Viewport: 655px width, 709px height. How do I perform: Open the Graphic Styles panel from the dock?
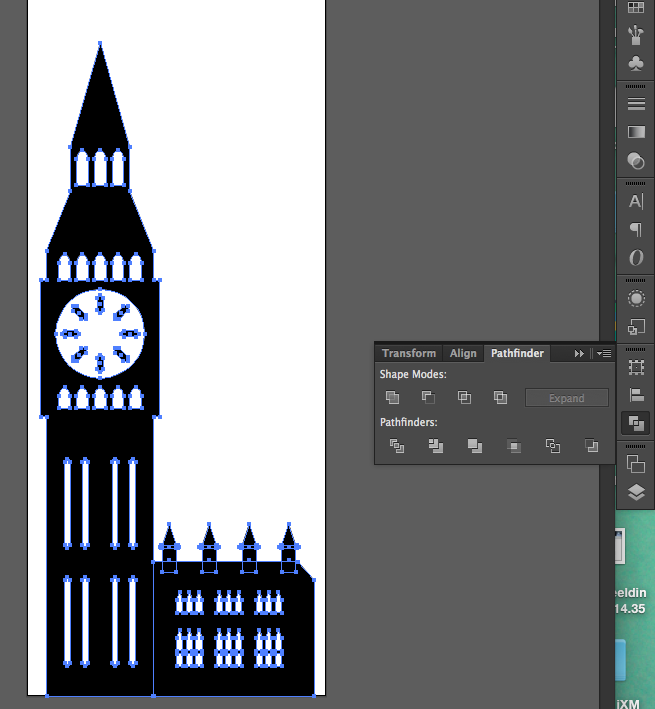(x=636, y=326)
